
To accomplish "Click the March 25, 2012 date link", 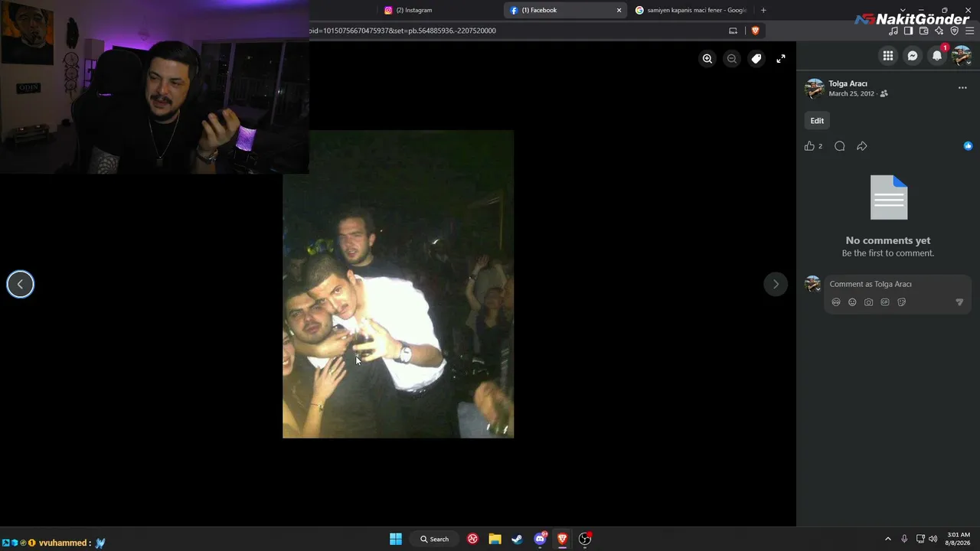I will pos(851,93).
